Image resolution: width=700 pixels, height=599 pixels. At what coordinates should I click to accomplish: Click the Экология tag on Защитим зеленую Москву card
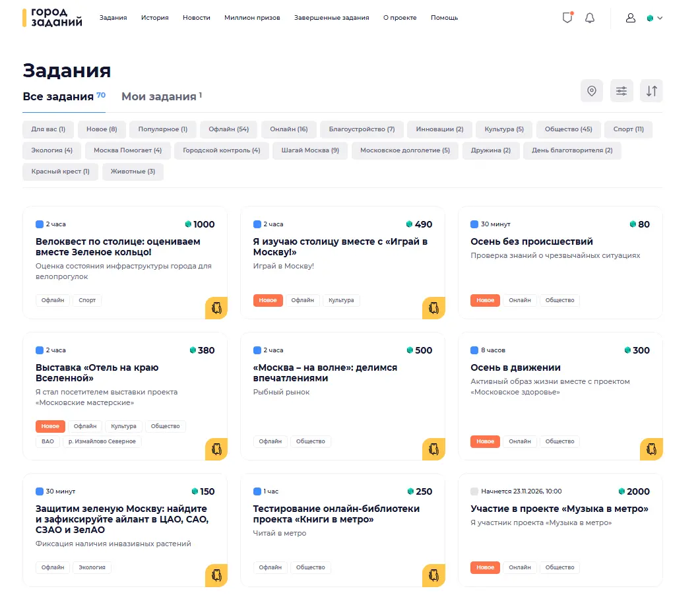point(92,567)
